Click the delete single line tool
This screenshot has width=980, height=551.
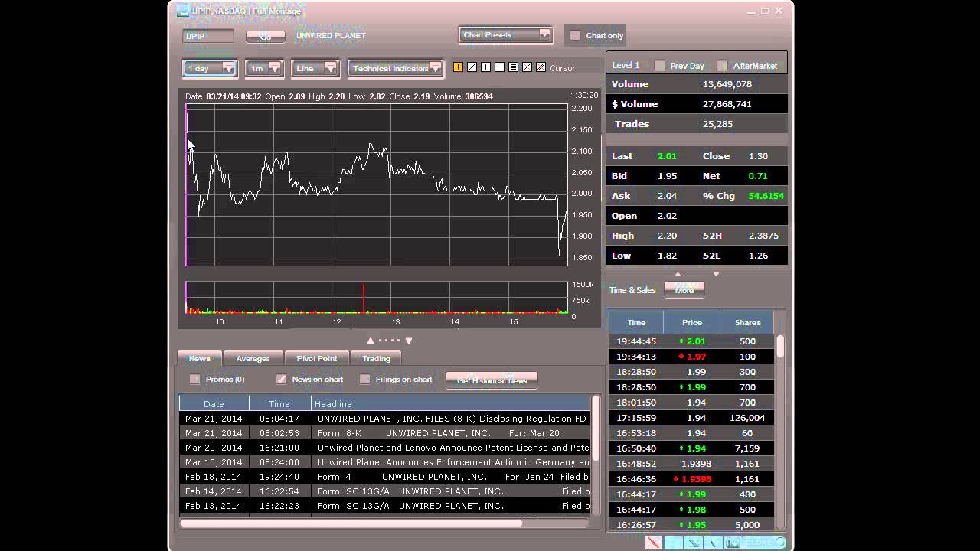(527, 67)
